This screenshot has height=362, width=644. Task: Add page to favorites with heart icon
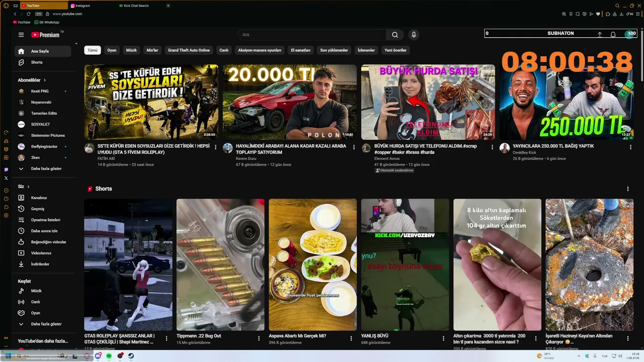pyautogui.click(x=598, y=14)
